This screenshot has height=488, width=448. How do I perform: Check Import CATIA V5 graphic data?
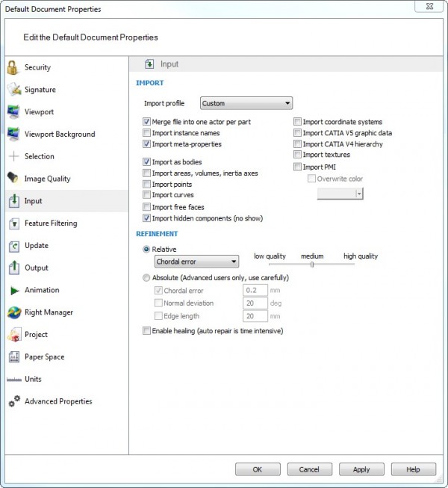coord(297,133)
